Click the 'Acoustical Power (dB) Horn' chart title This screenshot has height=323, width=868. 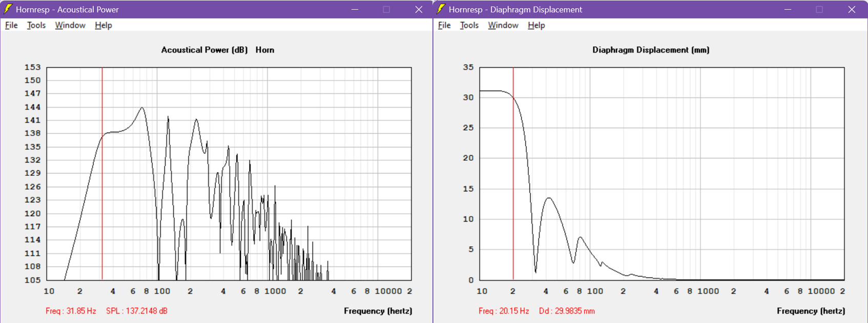click(x=218, y=50)
